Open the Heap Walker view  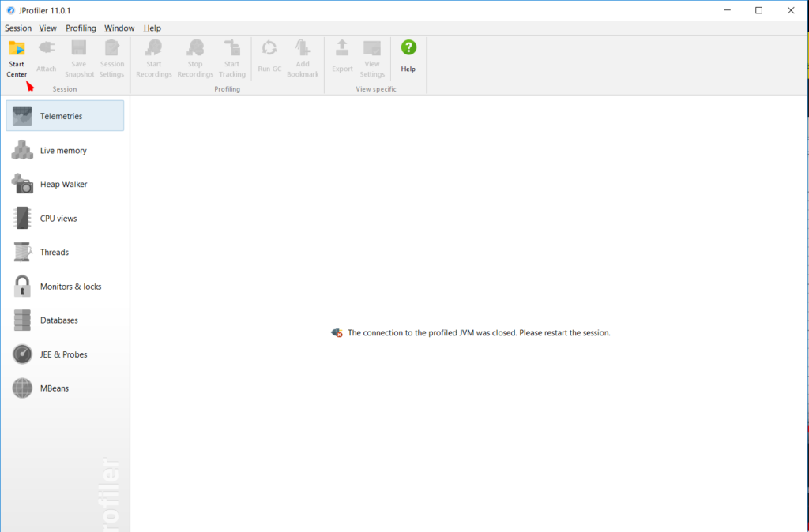pos(65,184)
